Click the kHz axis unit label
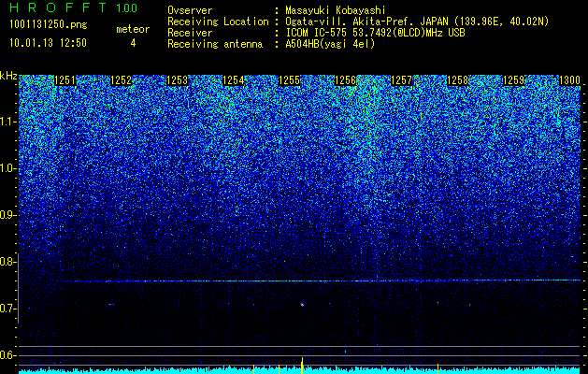Image resolution: width=588 pixels, height=374 pixels. tap(8, 76)
